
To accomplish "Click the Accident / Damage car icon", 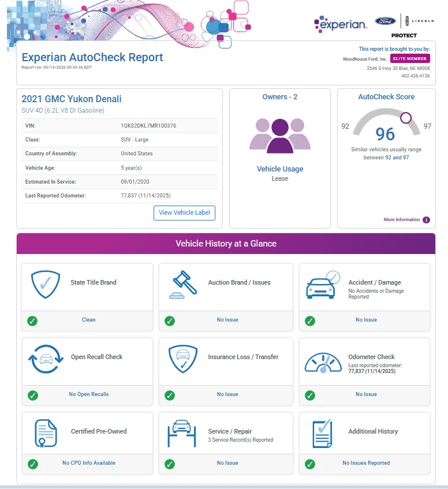I will point(323,285).
